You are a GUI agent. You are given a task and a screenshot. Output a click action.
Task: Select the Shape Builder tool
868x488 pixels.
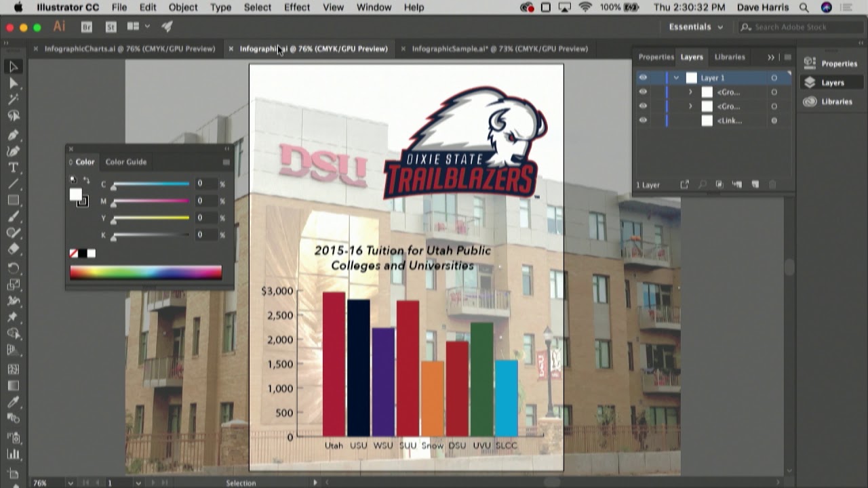(x=14, y=333)
